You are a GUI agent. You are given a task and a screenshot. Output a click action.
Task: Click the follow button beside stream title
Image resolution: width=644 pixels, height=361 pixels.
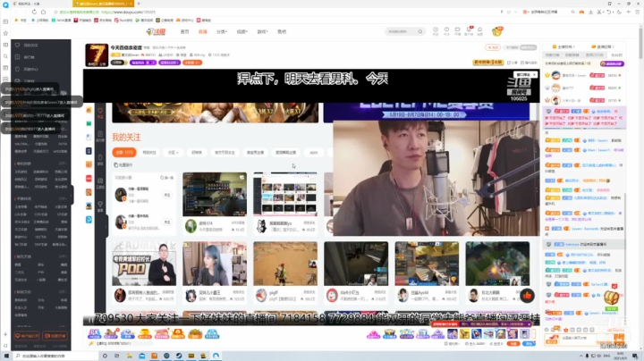point(493,47)
